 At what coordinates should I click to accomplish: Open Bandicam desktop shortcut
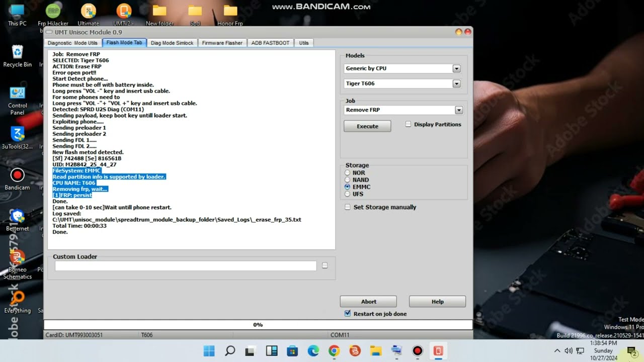coord(17,179)
